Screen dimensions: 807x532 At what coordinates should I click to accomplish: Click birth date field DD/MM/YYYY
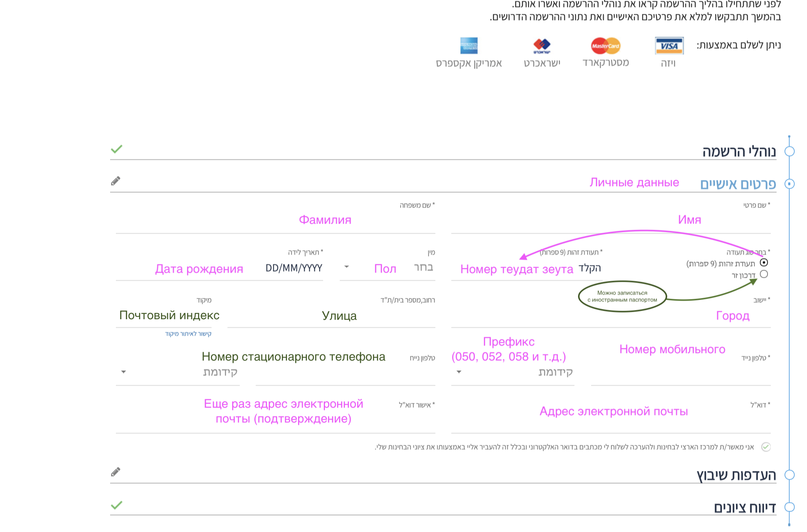coord(293,268)
